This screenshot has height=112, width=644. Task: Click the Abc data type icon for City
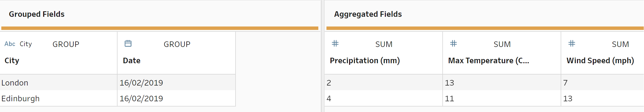coord(10,44)
